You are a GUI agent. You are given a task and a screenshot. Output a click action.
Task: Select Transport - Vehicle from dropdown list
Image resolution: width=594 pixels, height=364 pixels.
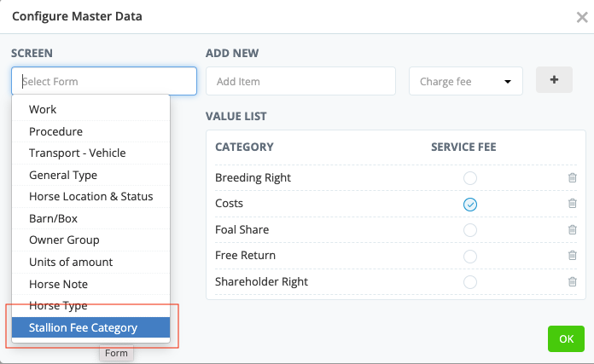pyautogui.click(x=77, y=153)
